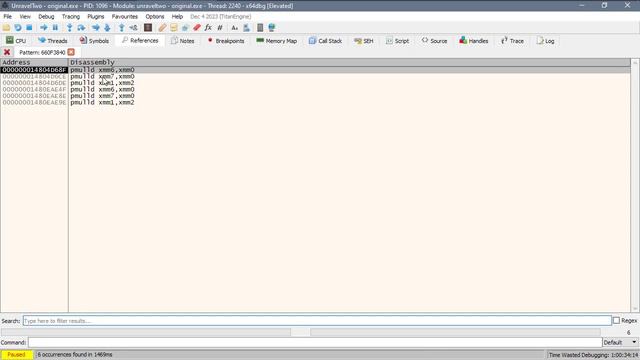Screen dimensions: 640x360
Task: Click the yellow Paused status label
Action: click(16, 354)
